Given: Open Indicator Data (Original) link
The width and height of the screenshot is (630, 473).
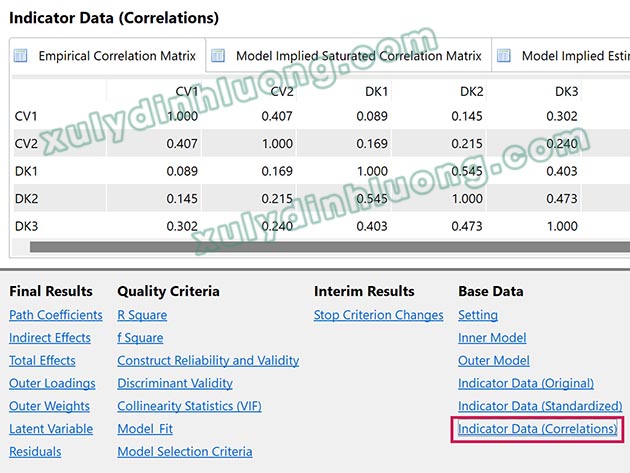Looking at the screenshot, I should point(526,383).
